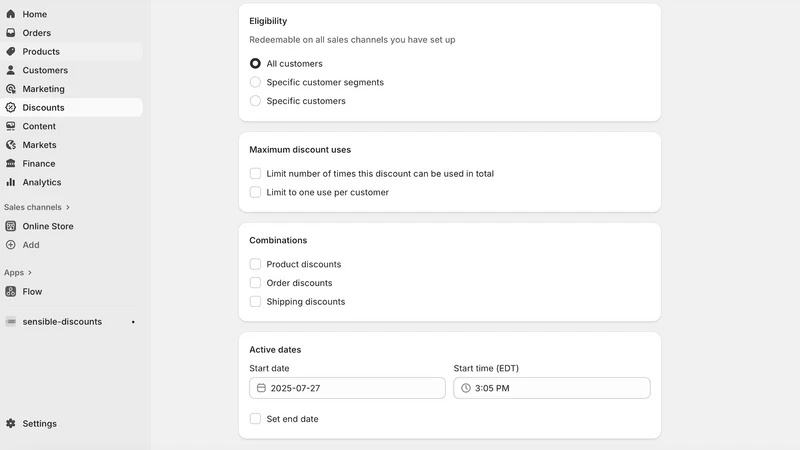Open the Analytics link

pyautogui.click(x=71, y=182)
